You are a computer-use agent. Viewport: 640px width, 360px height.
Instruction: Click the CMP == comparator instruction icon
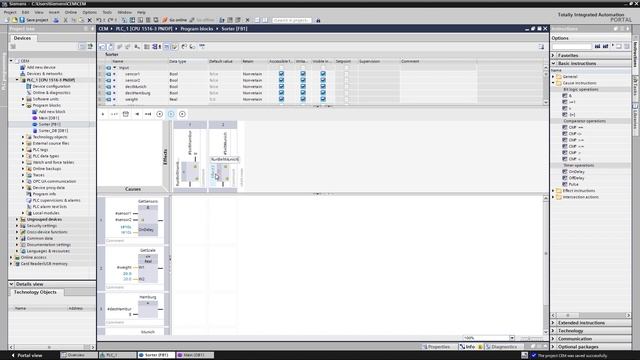pos(565,127)
